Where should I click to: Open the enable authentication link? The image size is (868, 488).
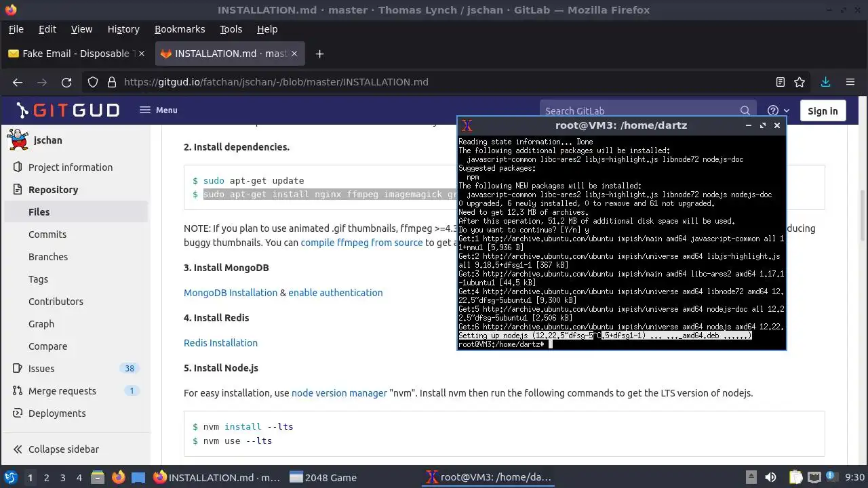pyautogui.click(x=336, y=293)
